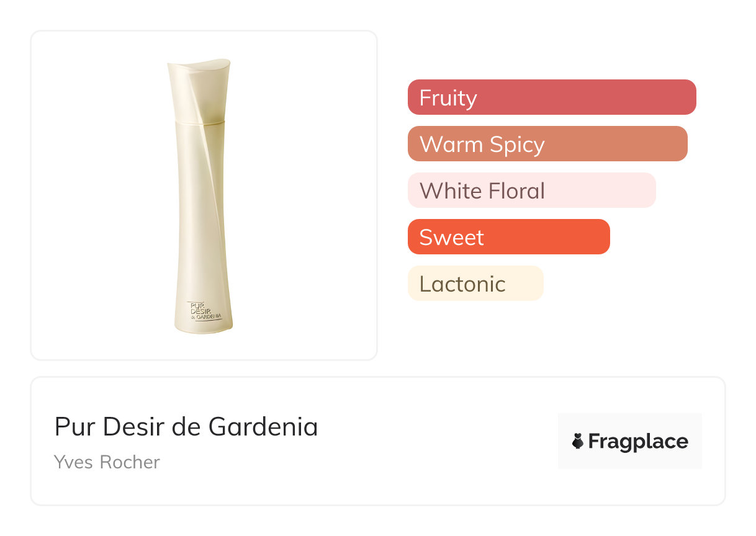Click the "Fruity" label text
Viewport: 756px width, 536px height.
coord(448,98)
